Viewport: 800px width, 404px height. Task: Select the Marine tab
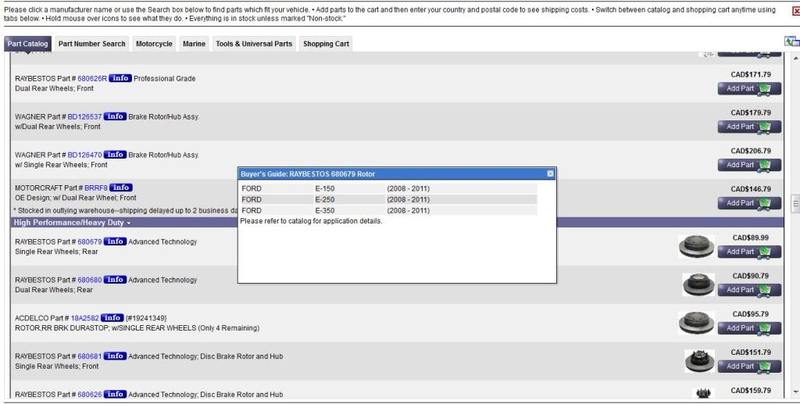[194, 44]
